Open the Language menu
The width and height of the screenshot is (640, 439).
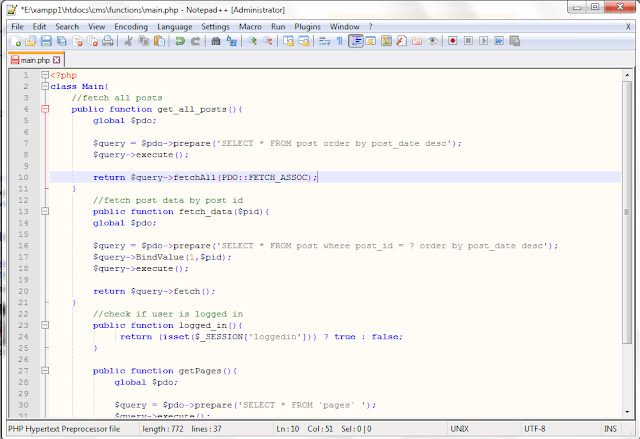175,27
